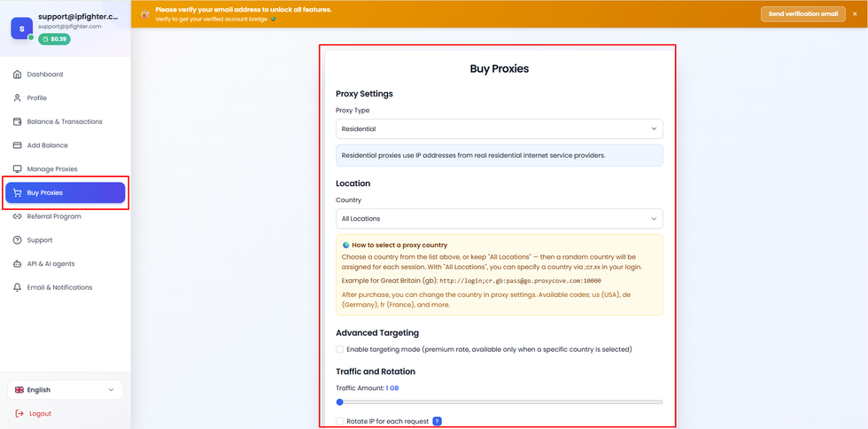This screenshot has width=868, height=429.
Task: Open the Proxy Type Residential dropdown
Action: click(x=500, y=129)
